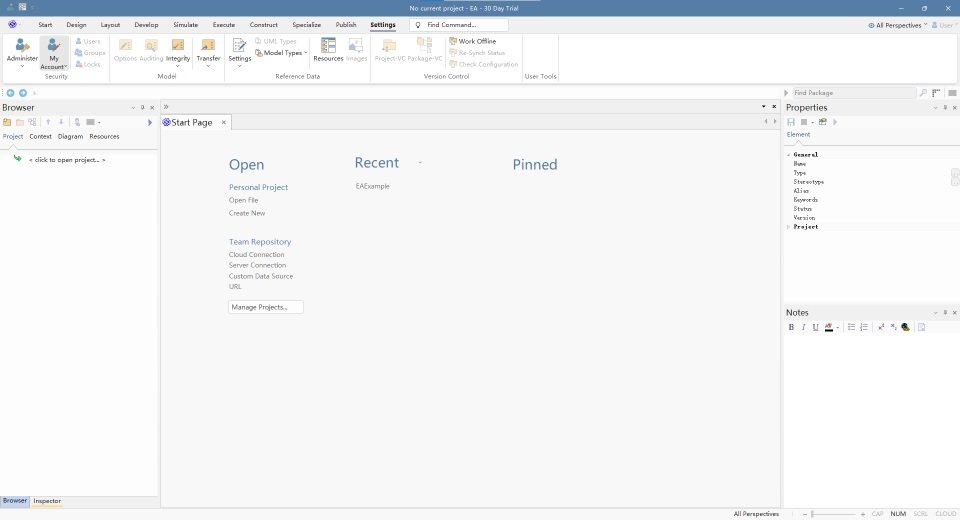Click the New Model folder icon in Browser
The height and width of the screenshot is (520, 960).
coord(7,122)
